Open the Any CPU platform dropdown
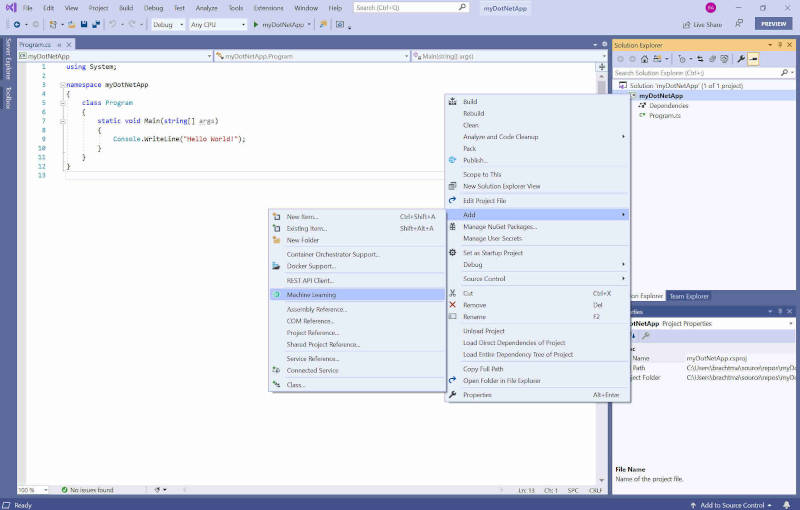The width and height of the screenshot is (800, 510). click(x=217, y=24)
